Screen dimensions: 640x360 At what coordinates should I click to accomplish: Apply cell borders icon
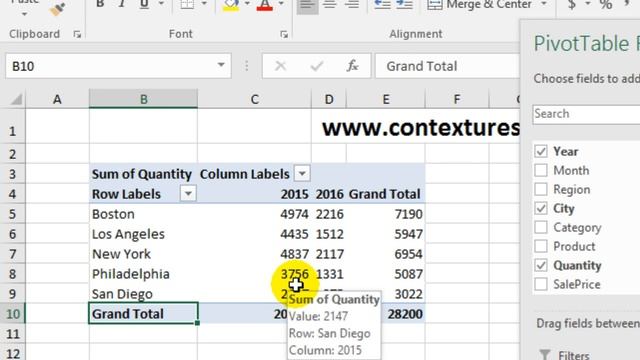click(187, 4)
